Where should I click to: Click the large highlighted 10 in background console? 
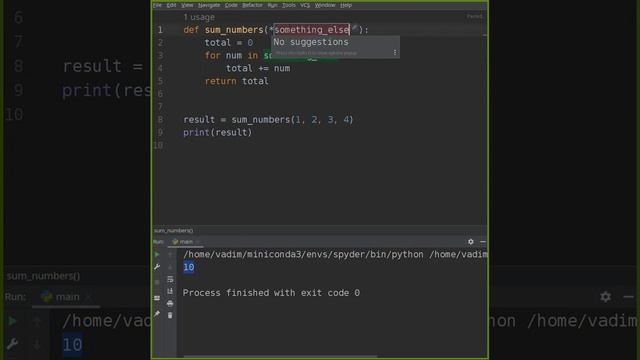coord(73,345)
